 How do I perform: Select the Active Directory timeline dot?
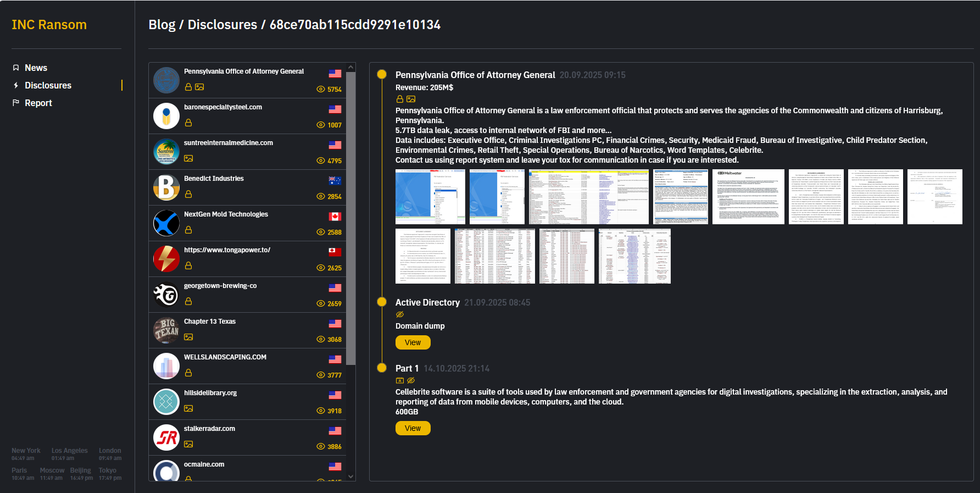click(382, 302)
